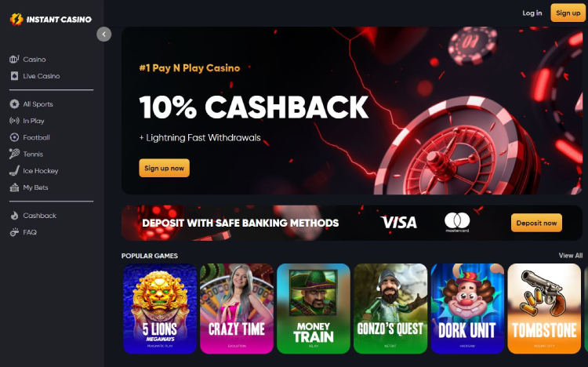The height and width of the screenshot is (367, 588).
Task: Open the Casino slot machine icon
Action: 14,60
